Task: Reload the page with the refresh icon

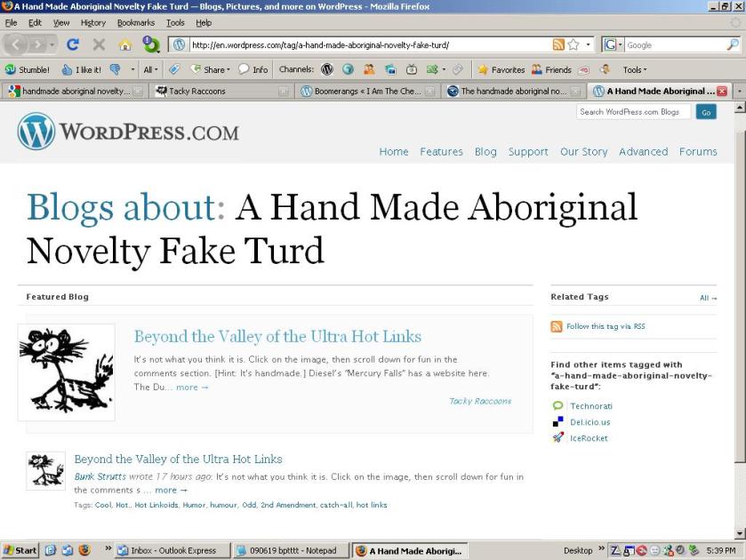Action: tap(74, 44)
